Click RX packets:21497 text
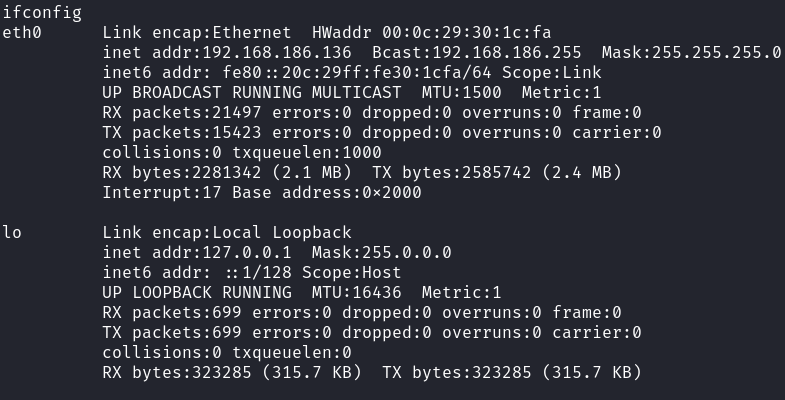Image resolution: width=785 pixels, height=400 pixels. coord(182,113)
